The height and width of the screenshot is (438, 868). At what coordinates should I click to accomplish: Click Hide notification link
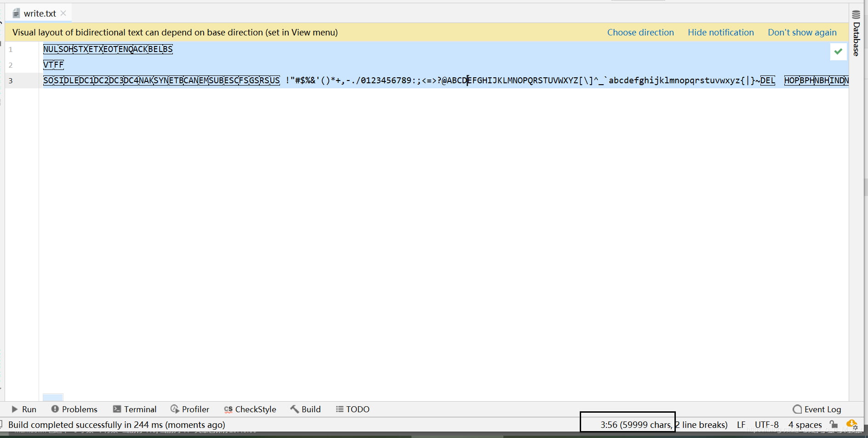[720, 32]
